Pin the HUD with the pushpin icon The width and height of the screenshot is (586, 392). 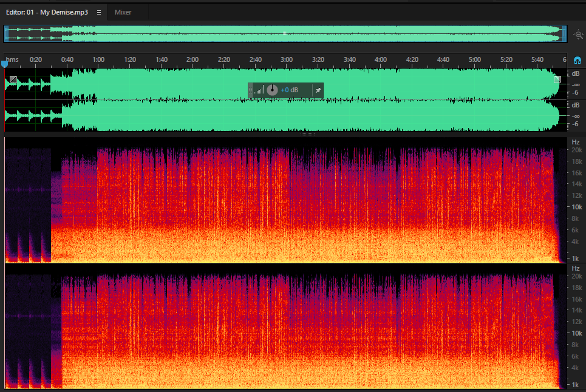click(x=318, y=90)
